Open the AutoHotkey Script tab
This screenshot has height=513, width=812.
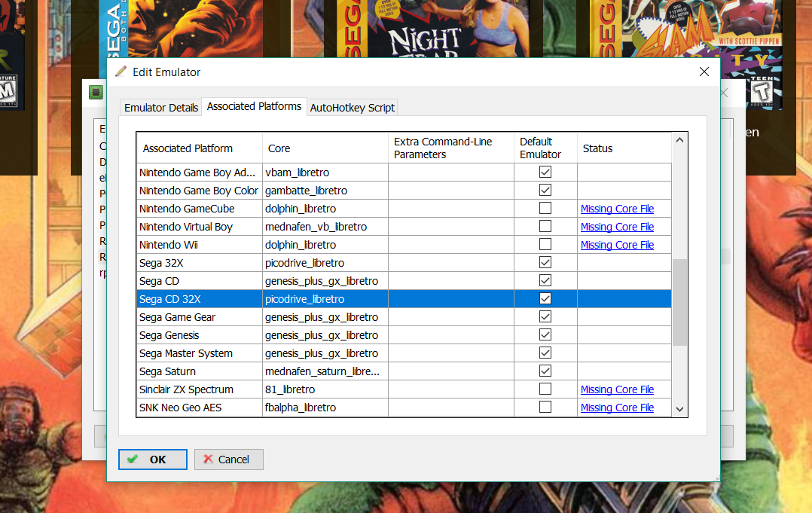point(353,108)
